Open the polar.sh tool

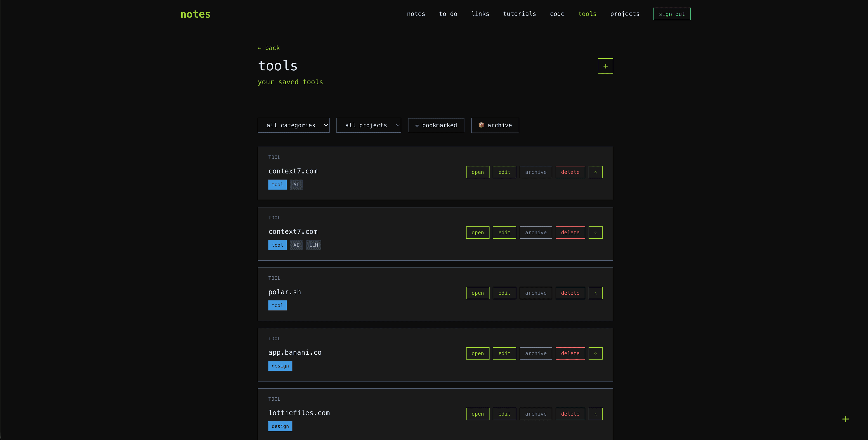(477, 293)
